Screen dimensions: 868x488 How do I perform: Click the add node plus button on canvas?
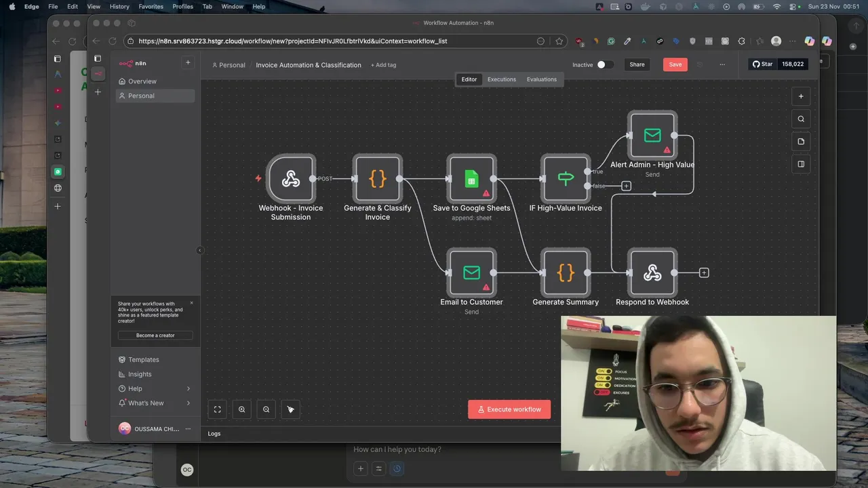801,96
